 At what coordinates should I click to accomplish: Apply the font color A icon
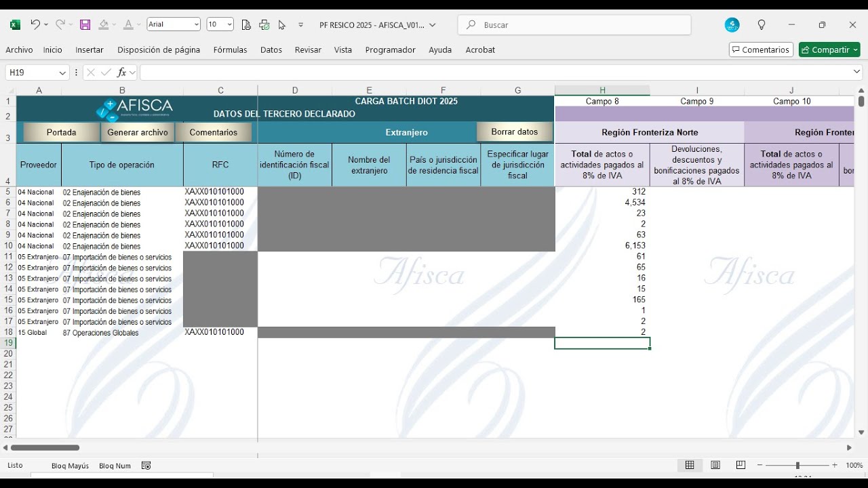click(x=127, y=24)
